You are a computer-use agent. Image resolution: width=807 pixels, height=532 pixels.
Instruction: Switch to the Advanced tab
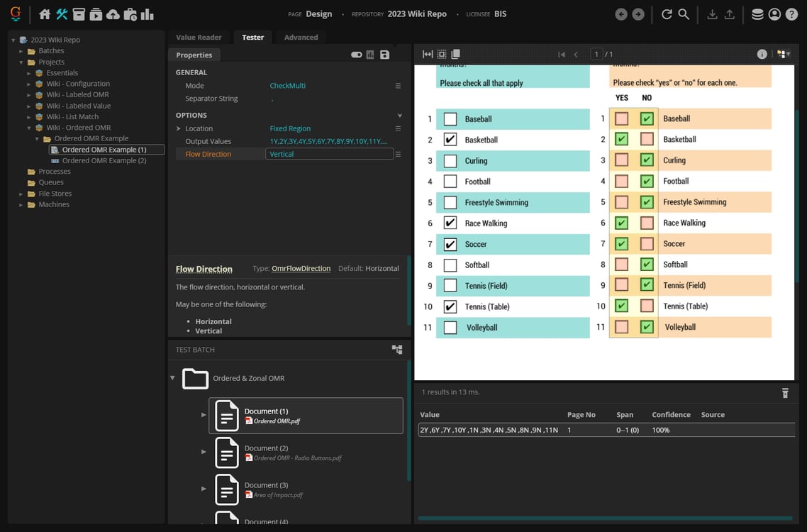tap(301, 37)
